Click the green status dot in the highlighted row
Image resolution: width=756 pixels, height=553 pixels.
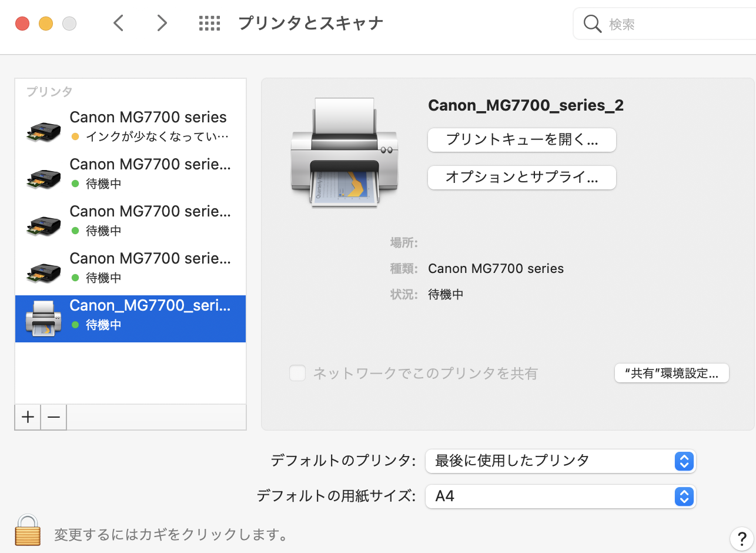[75, 325]
